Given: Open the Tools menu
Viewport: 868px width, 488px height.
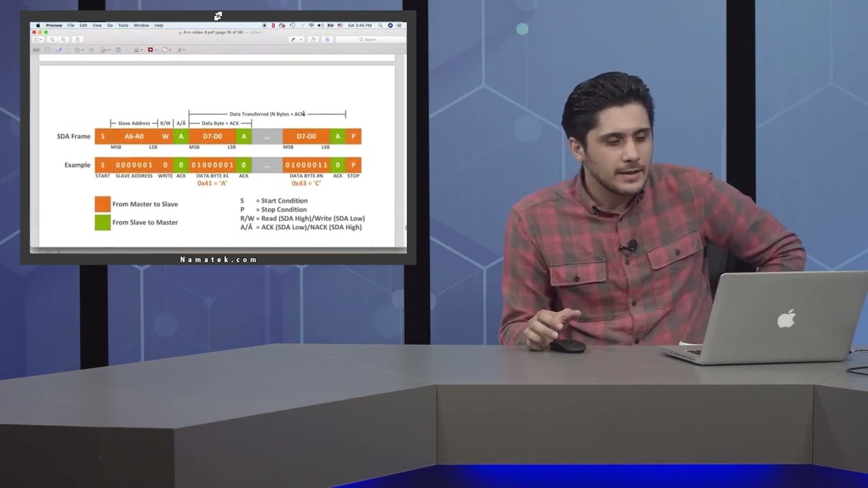Looking at the screenshot, I should click(x=123, y=25).
